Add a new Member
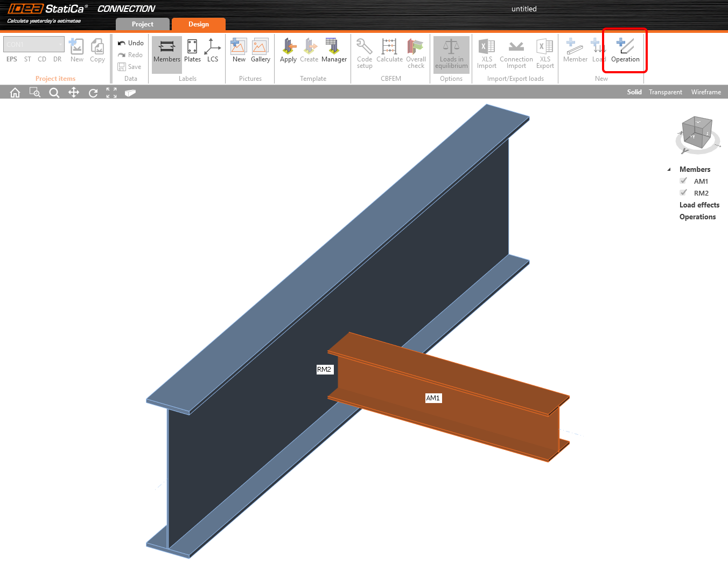Viewport: 728px width, 562px height. coord(575,51)
